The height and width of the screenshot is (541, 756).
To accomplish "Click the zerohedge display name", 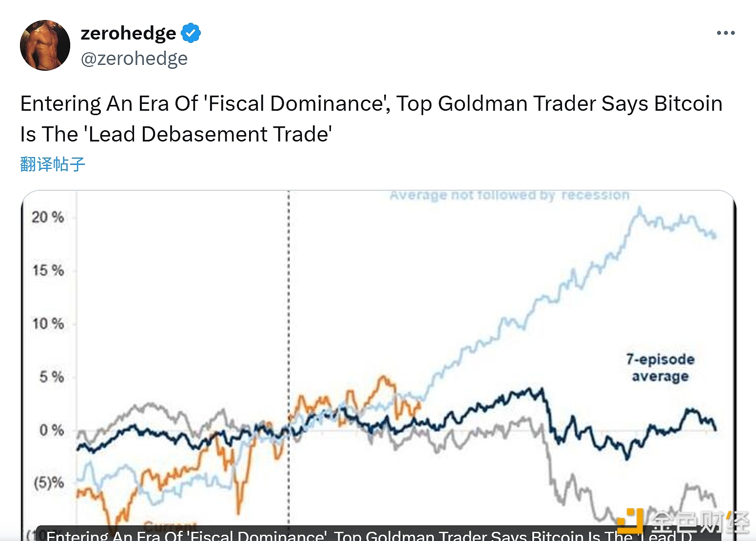I will click(128, 33).
